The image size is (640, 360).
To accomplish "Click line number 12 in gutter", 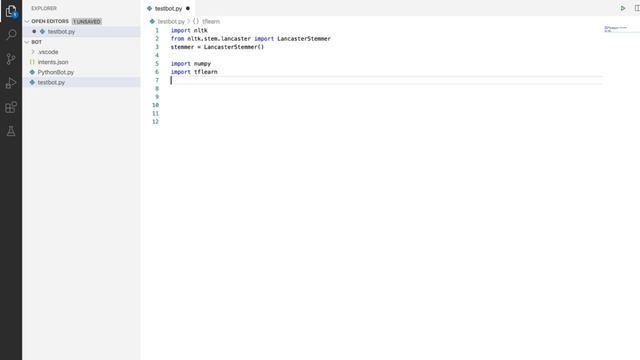I will pos(156,122).
